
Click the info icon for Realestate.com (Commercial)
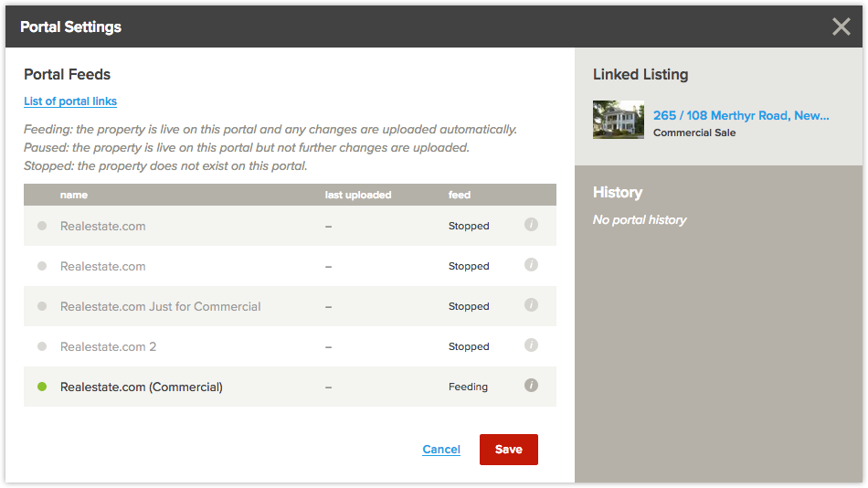tap(531, 386)
